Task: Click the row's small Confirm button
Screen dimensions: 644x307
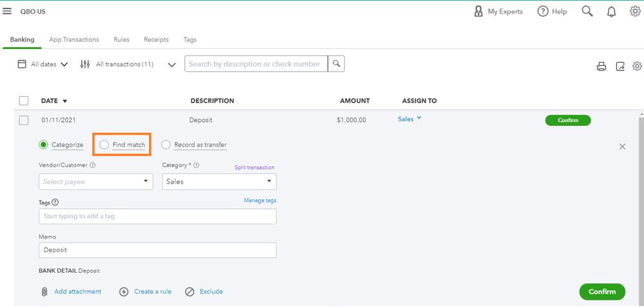Action: [x=568, y=121]
